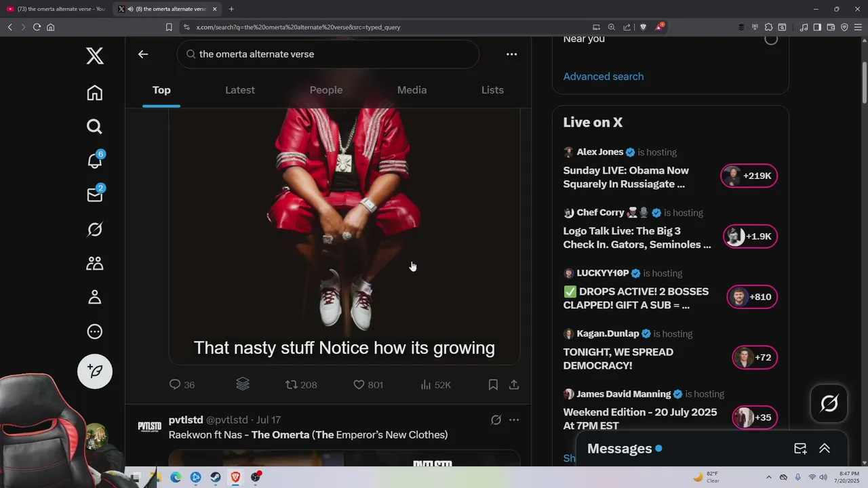Switch to the Lists tab

(492, 90)
